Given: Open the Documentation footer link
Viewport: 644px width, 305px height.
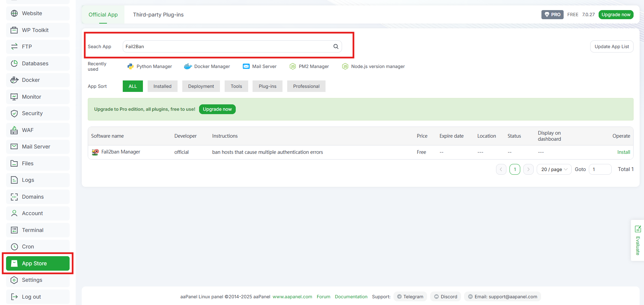Looking at the screenshot, I should (x=351, y=297).
